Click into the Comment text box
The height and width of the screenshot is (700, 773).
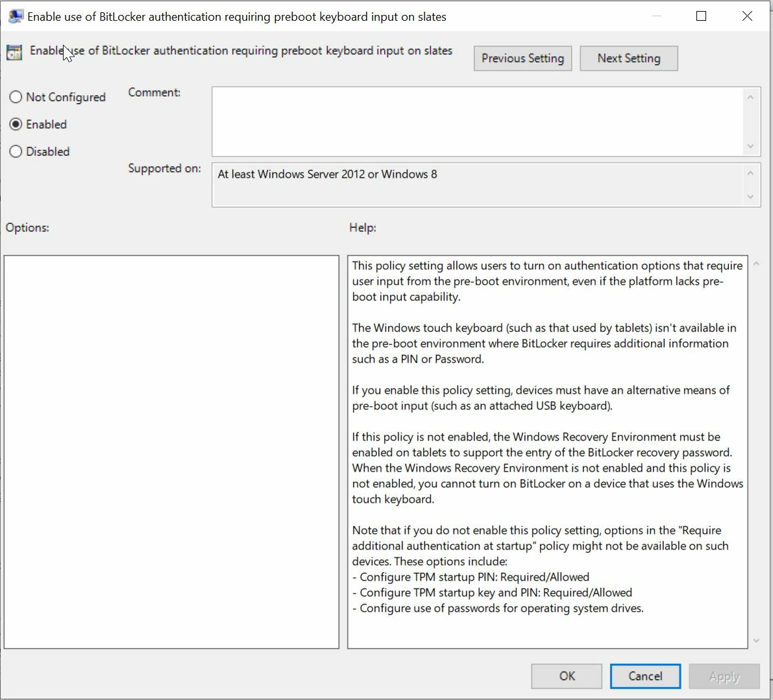click(x=477, y=121)
